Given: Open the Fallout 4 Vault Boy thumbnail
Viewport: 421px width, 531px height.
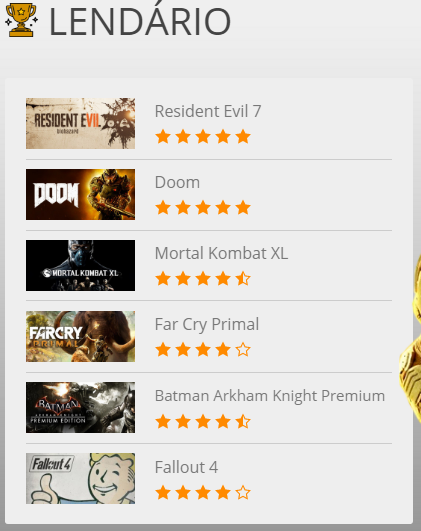Looking at the screenshot, I should pyautogui.click(x=80, y=479).
